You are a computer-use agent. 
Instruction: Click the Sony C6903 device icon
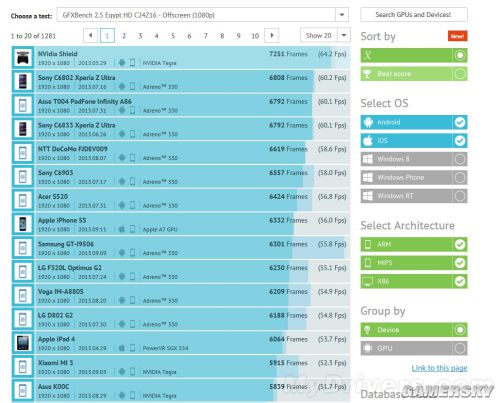click(23, 177)
